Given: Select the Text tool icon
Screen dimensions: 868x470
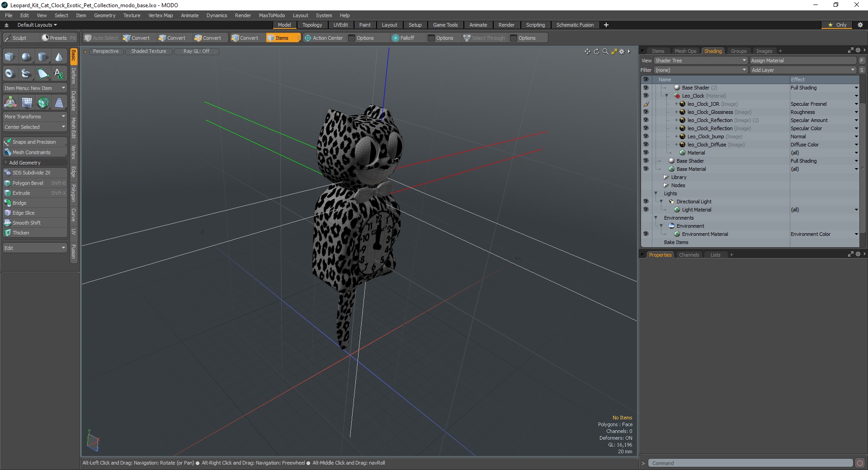Looking at the screenshot, I should [59, 73].
